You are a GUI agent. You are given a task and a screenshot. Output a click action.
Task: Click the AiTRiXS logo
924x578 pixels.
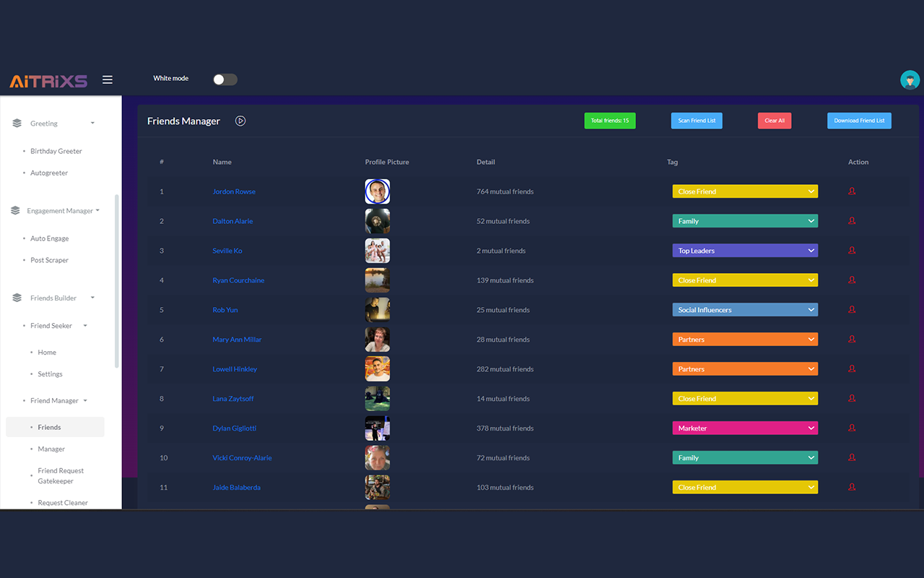click(48, 81)
